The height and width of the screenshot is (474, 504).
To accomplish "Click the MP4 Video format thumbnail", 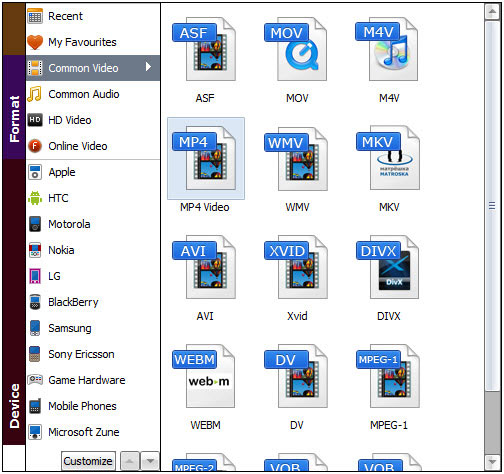I will 206,158.
